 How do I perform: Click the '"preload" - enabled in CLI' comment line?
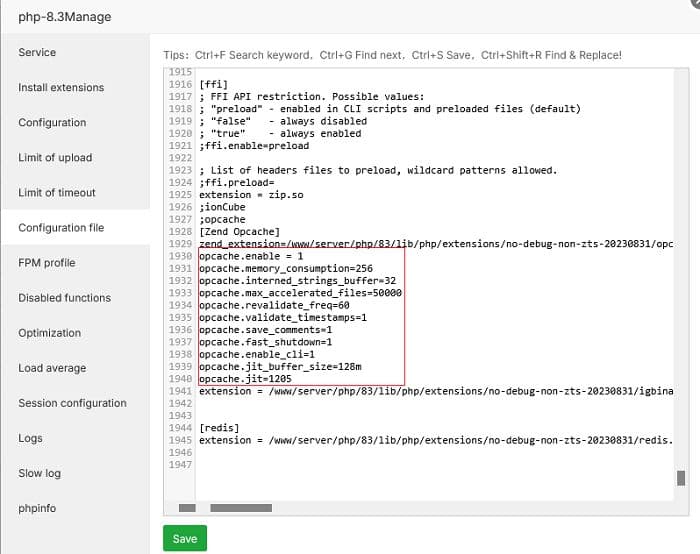click(390, 109)
